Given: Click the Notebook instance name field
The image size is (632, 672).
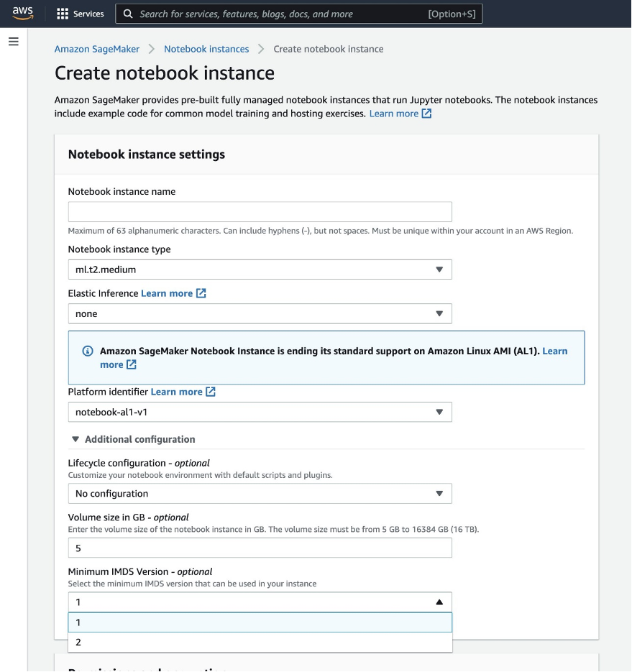Looking at the screenshot, I should click(x=260, y=211).
